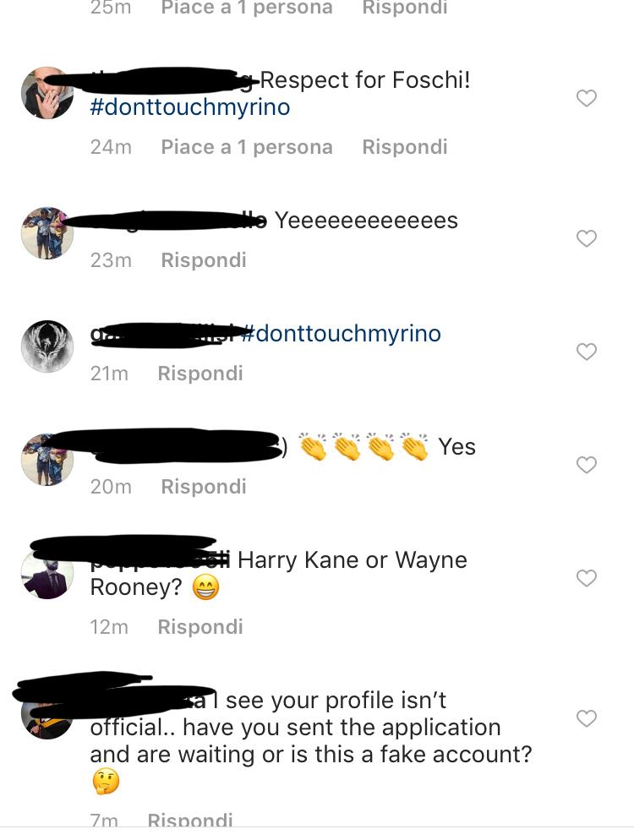Image resolution: width=634 pixels, height=840 pixels.
Task: Like the fake account question comment
Action: [x=586, y=718]
